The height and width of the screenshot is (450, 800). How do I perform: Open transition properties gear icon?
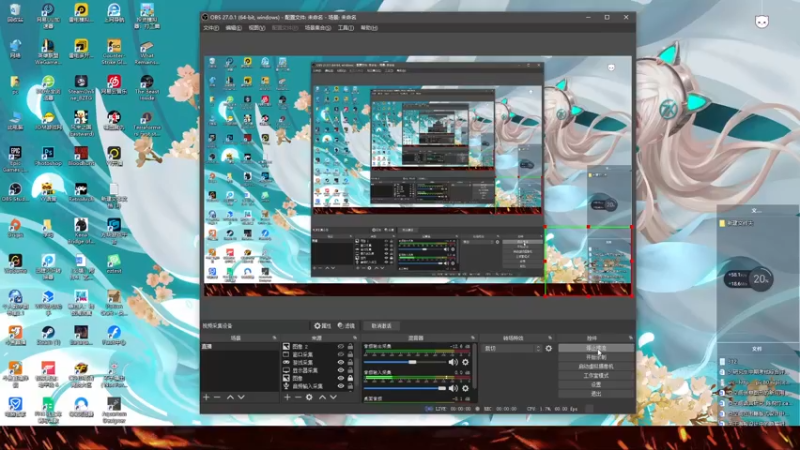coord(548,348)
